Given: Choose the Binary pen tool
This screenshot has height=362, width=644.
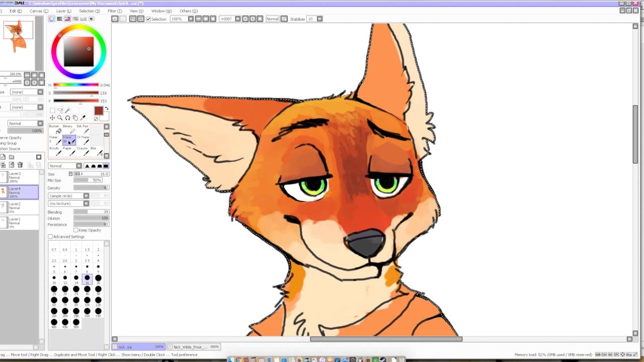Looking at the screenshot, I should (x=69, y=129).
